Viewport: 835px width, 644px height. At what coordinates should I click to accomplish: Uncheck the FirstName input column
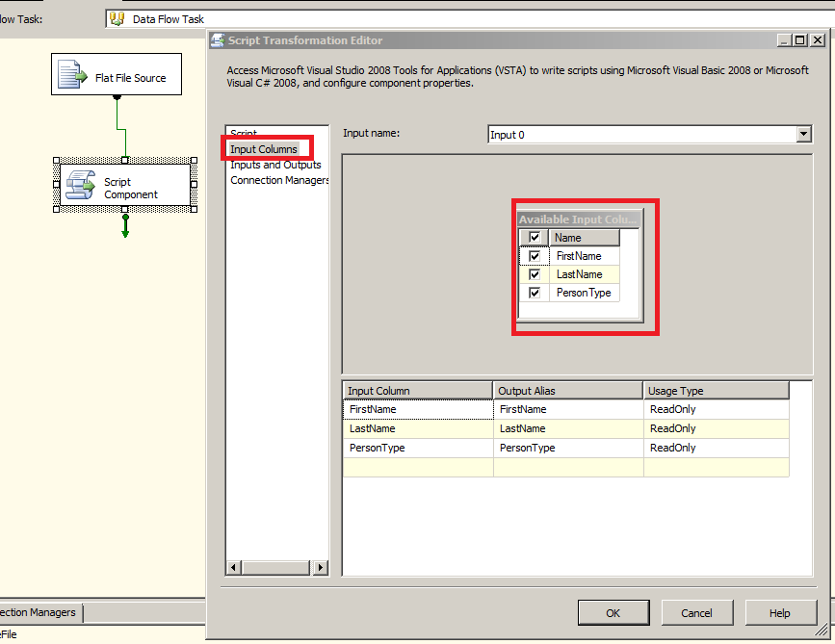[535, 255]
